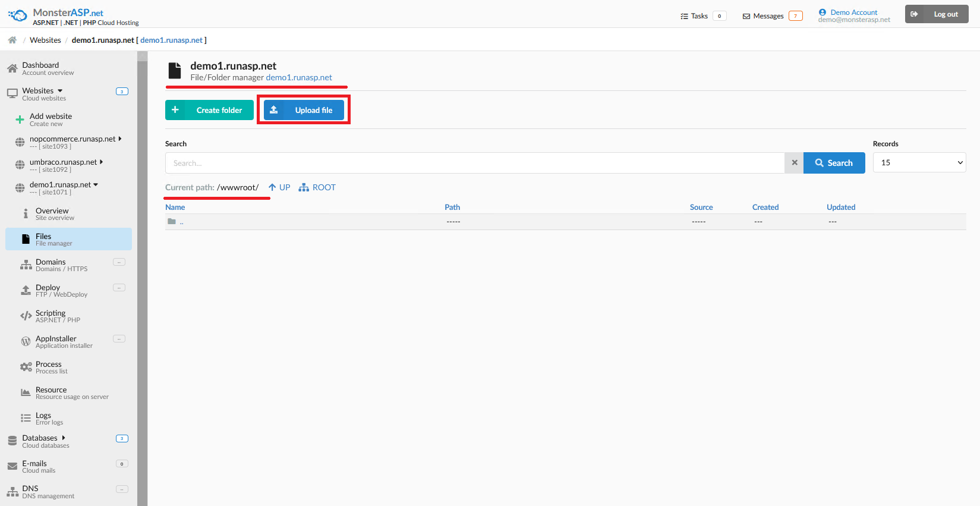980x506 pixels.
Task: Click the blue Search button
Action: point(834,163)
